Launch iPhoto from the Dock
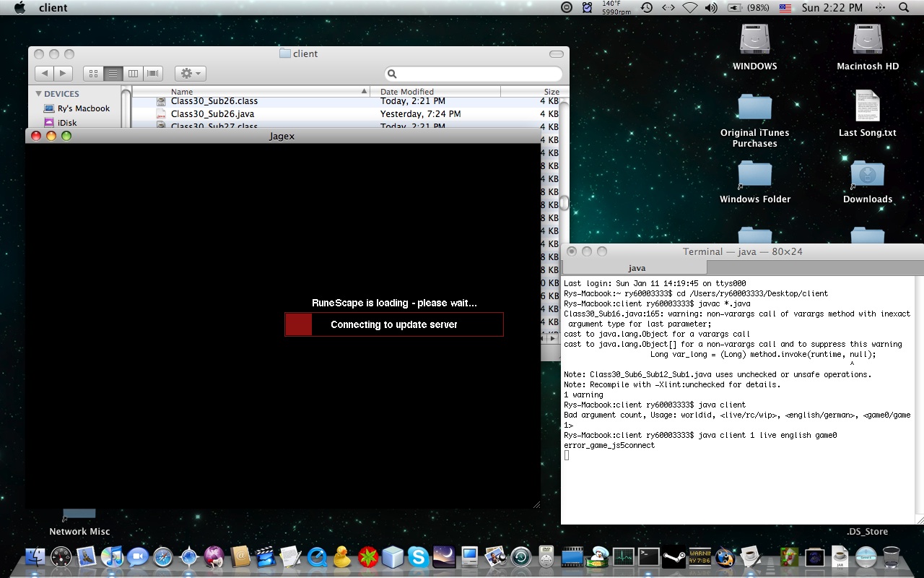 click(x=495, y=557)
